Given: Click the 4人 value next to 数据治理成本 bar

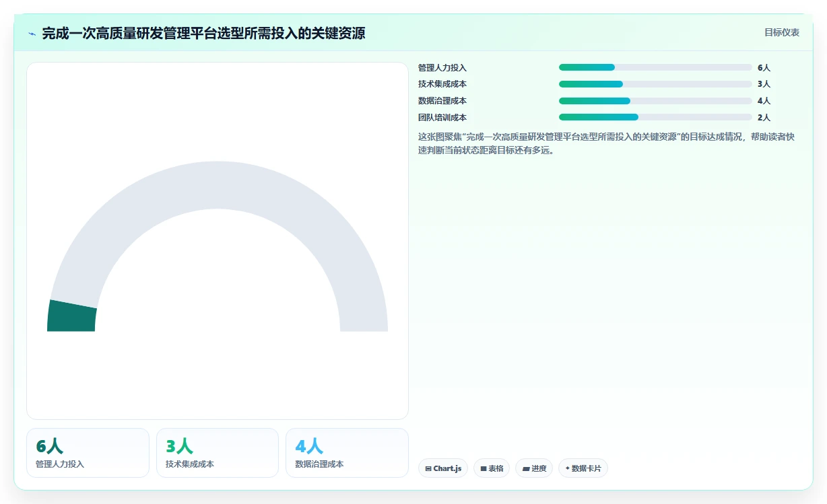Looking at the screenshot, I should 764,101.
